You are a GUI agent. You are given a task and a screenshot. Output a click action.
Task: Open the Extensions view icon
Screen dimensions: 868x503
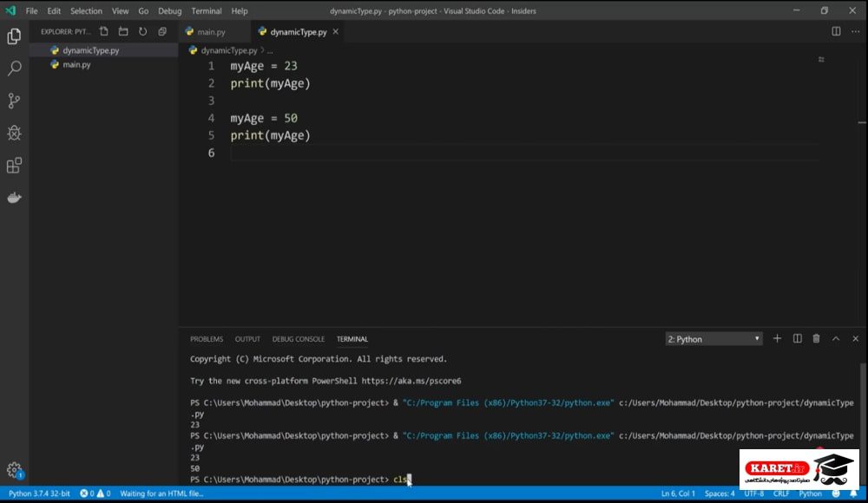[15, 166]
